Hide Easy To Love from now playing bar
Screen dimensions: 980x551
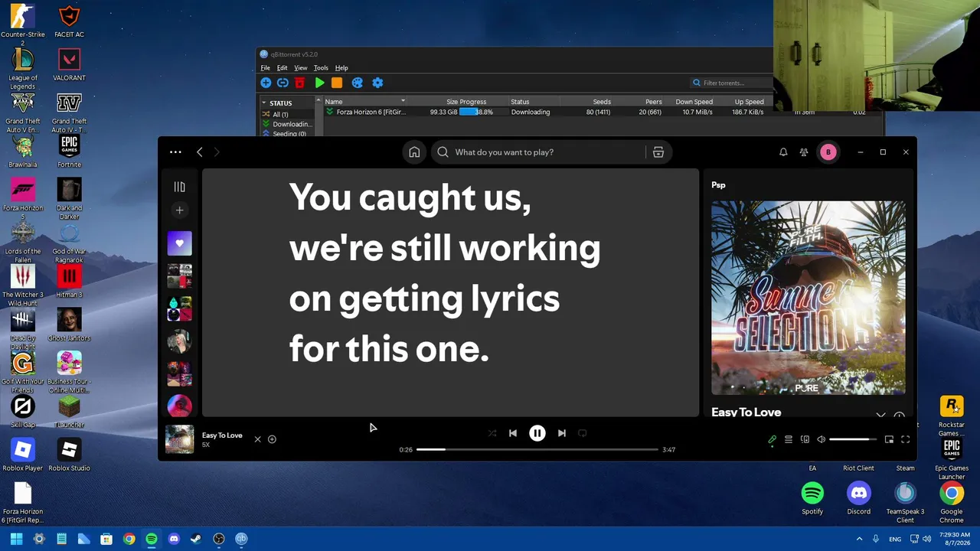pos(257,439)
